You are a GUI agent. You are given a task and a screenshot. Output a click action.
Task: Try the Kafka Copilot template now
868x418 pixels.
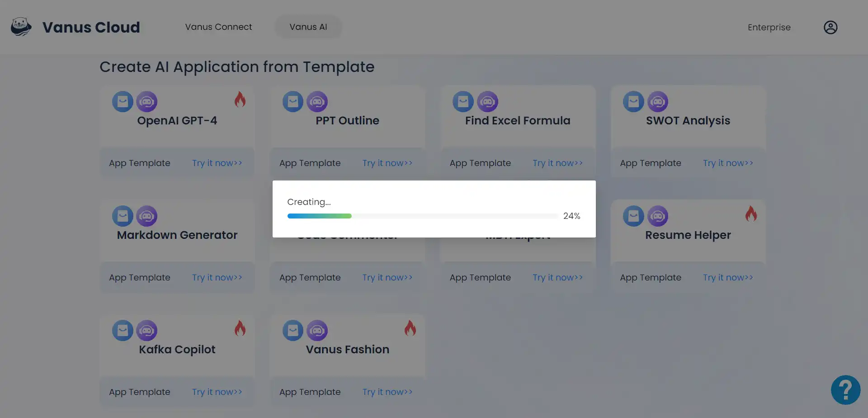click(x=217, y=392)
